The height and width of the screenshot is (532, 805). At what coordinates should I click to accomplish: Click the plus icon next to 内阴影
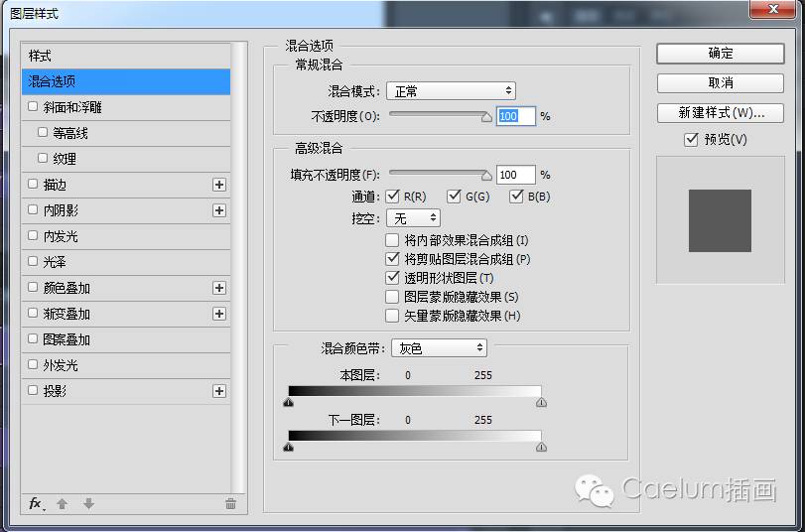(219, 210)
